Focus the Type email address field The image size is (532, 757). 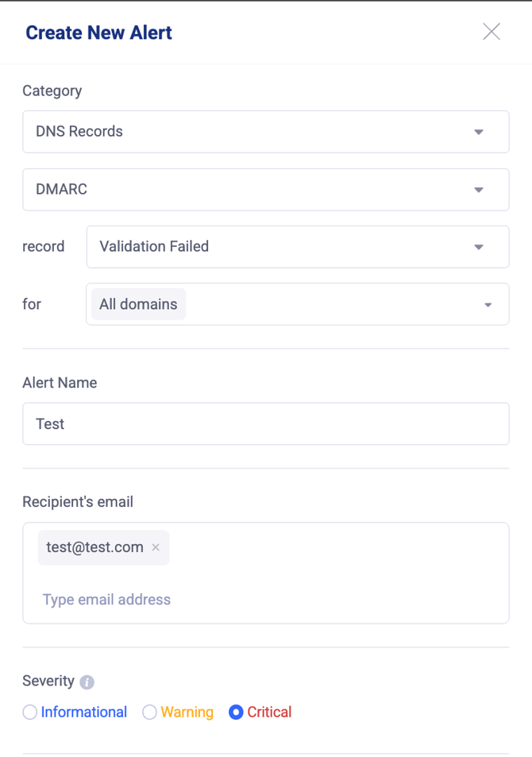tap(106, 599)
